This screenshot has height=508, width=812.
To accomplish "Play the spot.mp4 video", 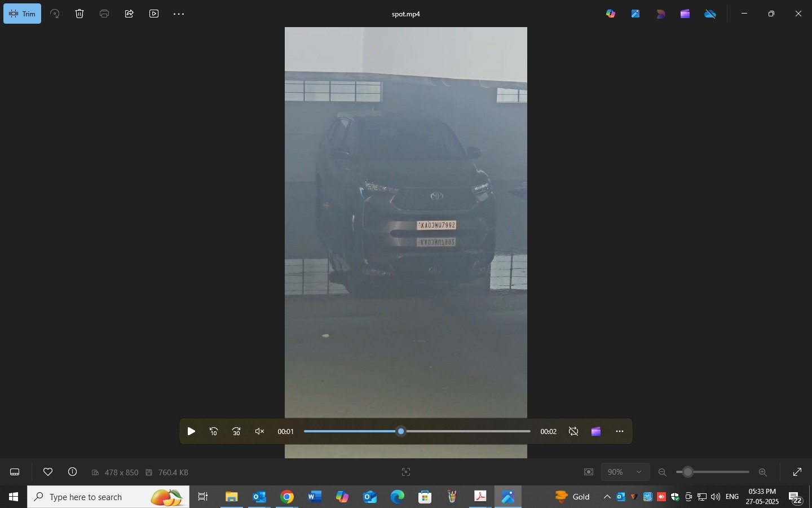I will 191,431.
